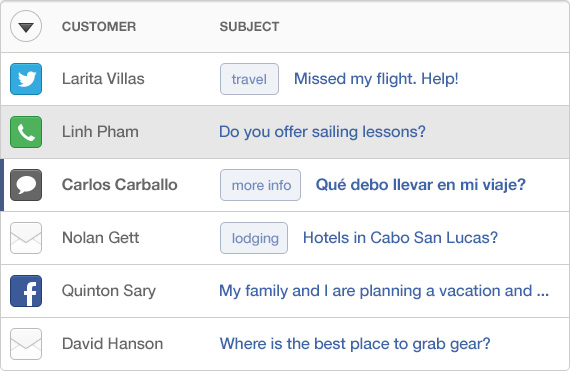
Task: Click the green phone icon for Linh Pham
Action: (x=26, y=132)
